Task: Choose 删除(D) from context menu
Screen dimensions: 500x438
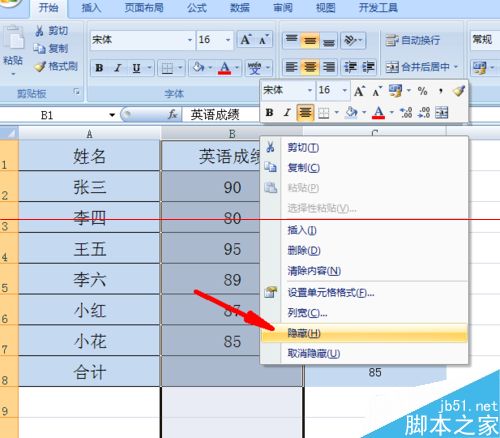Action: point(364,250)
